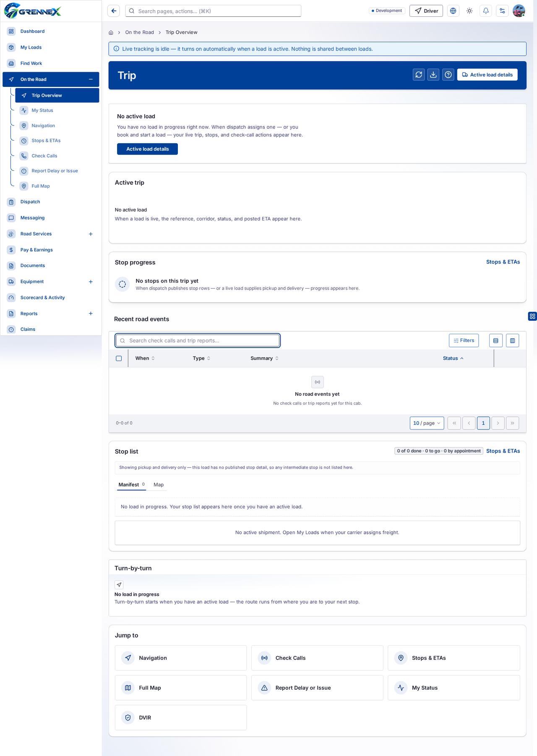
Task: Switch to the Map tab in Stop list
Action: click(x=159, y=484)
